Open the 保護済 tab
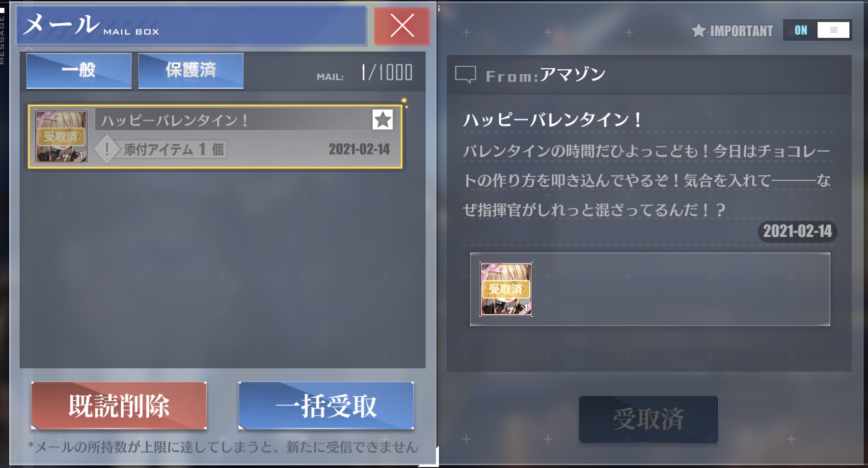 click(x=191, y=71)
